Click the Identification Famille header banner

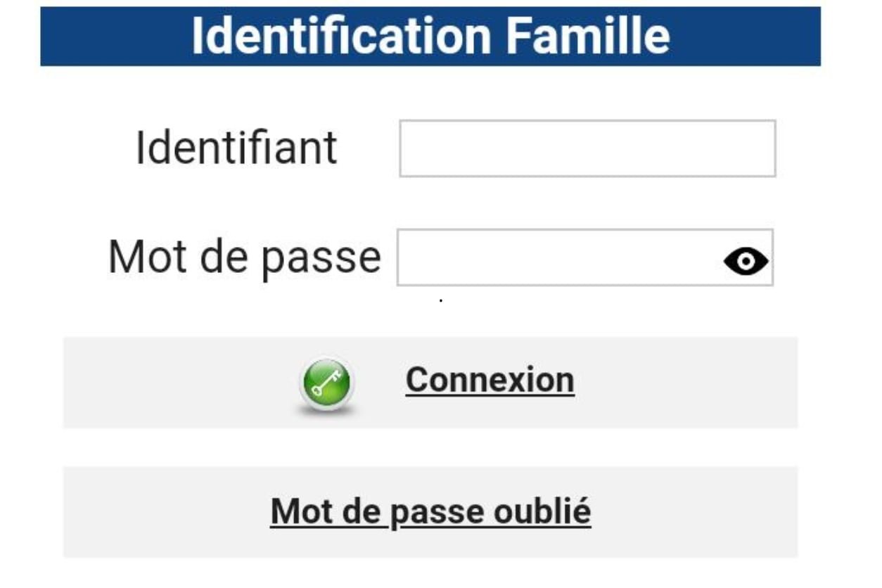coord(432,34)
